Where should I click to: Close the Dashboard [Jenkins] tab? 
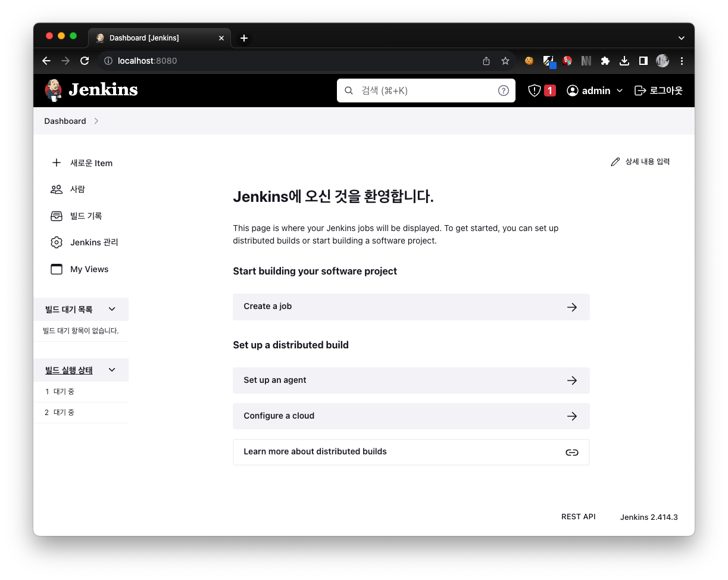(221, 38)
